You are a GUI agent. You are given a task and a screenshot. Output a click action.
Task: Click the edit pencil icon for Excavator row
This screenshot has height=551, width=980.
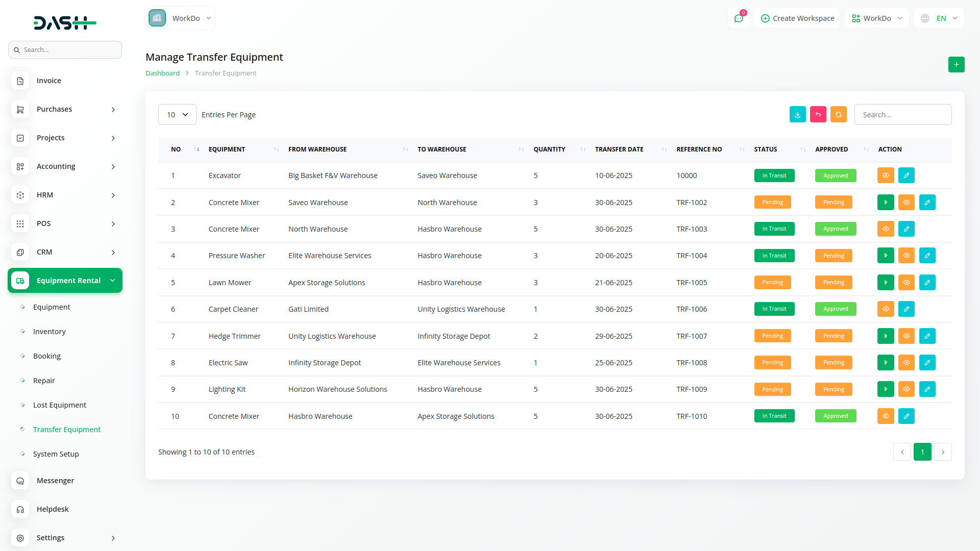click(906, 176)
